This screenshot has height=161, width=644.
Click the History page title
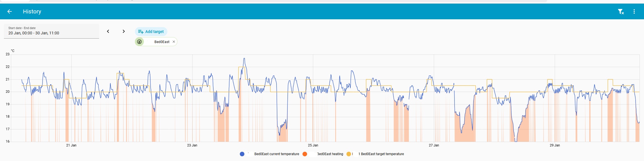coord(32,11)
